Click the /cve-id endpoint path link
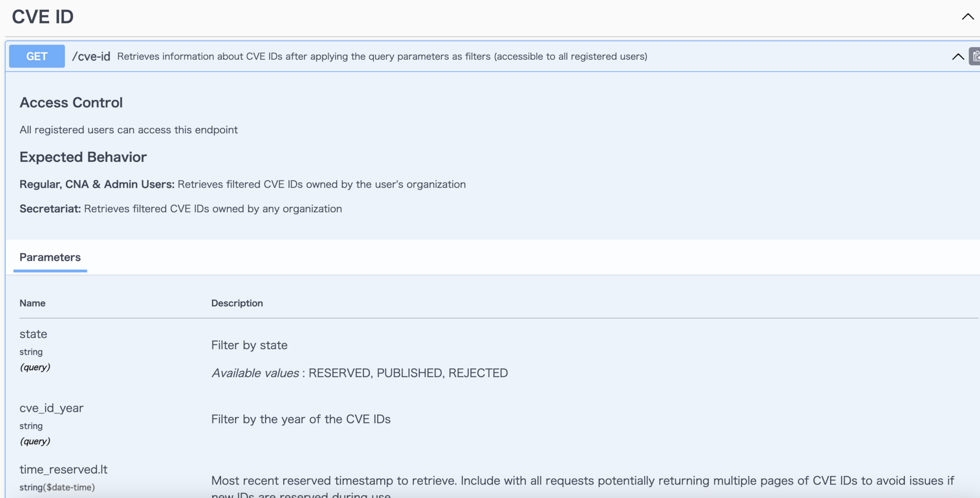Viewport: 980px width, 498px height. (x=91, y=56)
